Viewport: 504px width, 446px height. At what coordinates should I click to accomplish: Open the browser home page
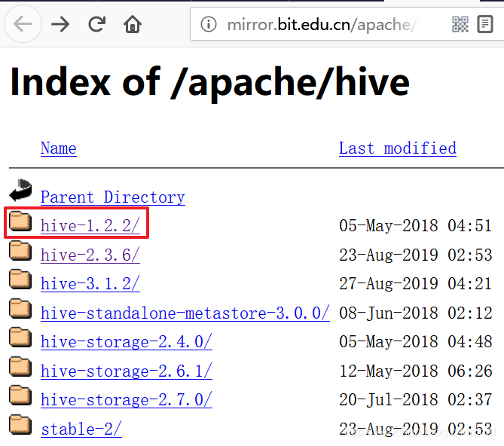tap(133, 24)
